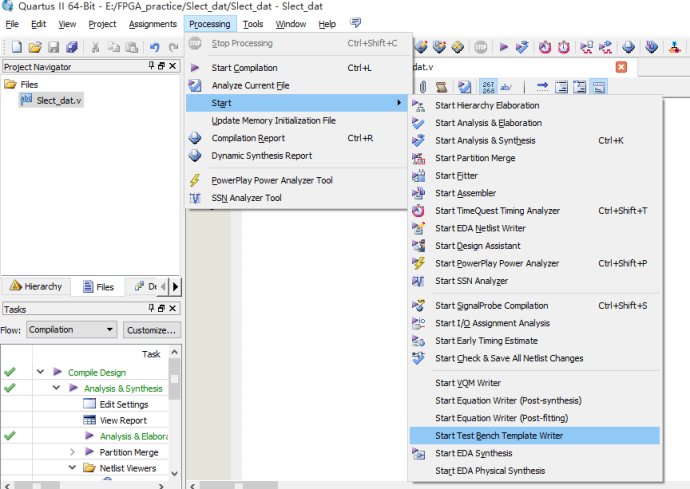Pin the Project Navigator panel
The image size is (690, 489).
tap(151, 66)
